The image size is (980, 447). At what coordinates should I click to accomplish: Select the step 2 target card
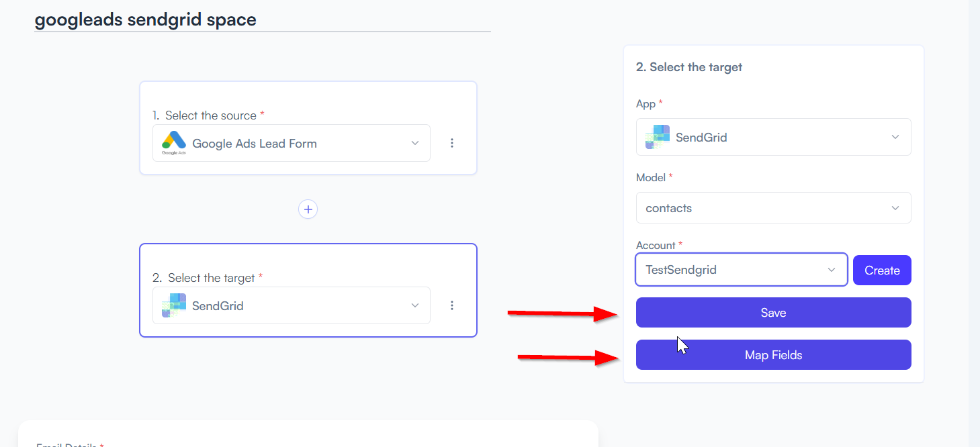[308, 290]
